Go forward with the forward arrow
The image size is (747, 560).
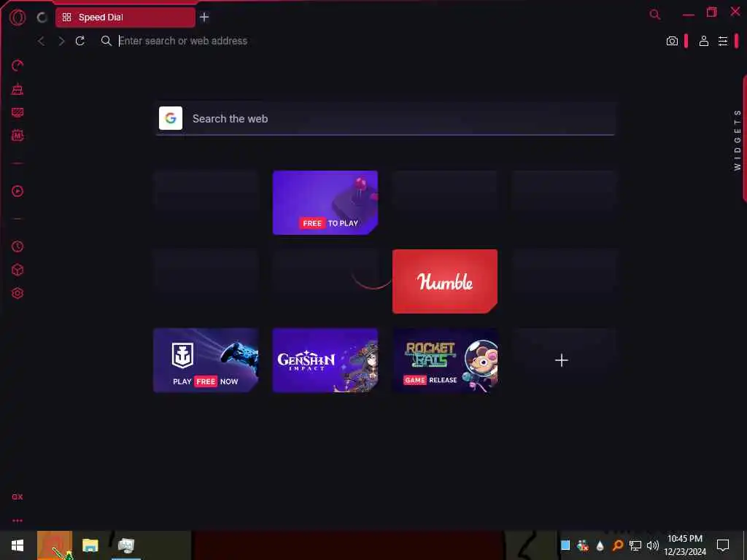(x=61, y=41)
